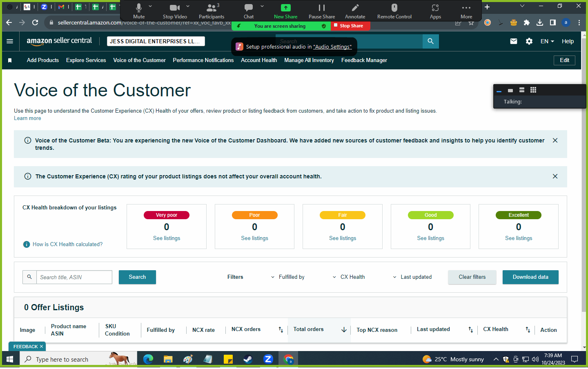
Task: Open Zoom Annotate tools
Action: [355, 11]
